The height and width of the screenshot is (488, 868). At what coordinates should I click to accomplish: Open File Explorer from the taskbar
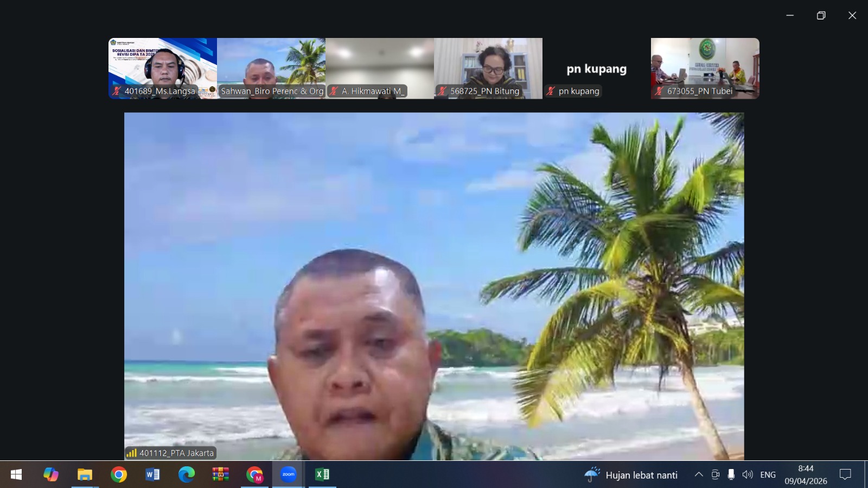tap(85, 474)
